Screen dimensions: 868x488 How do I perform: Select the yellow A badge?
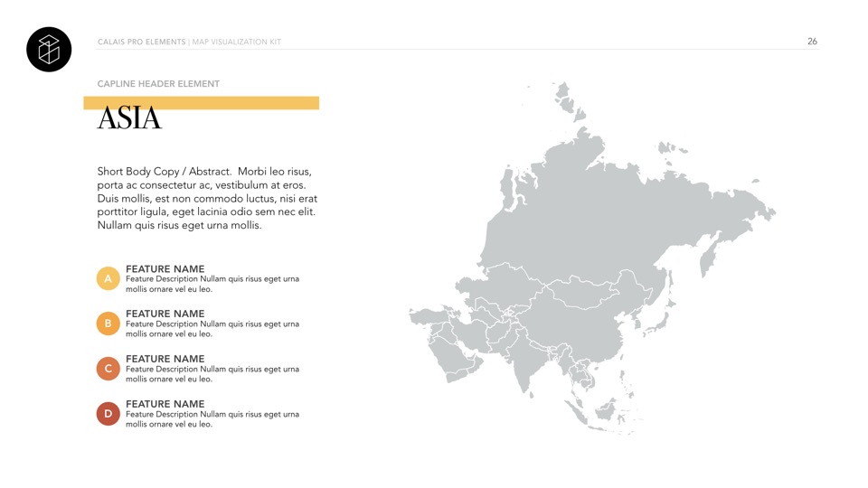click(108, 279)
